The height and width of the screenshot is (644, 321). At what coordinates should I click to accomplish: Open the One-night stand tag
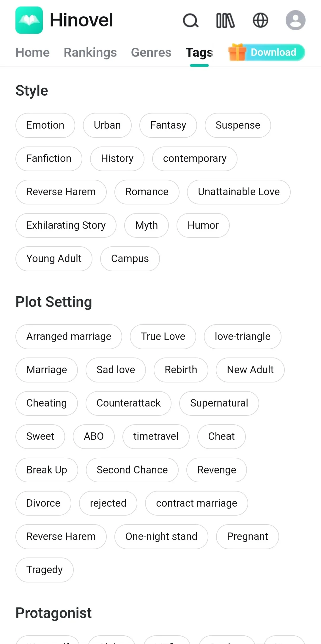(x=161, y=537)
